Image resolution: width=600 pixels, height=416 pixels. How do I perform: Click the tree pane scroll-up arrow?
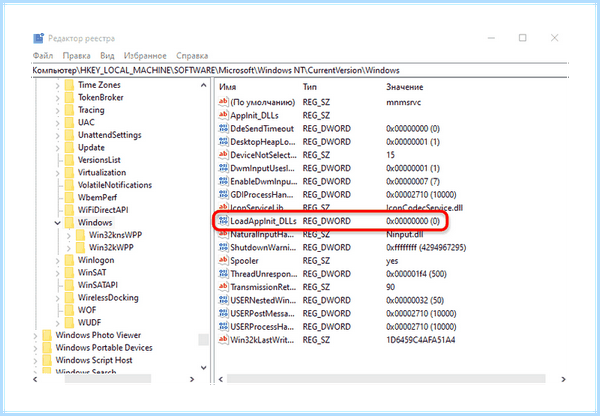[204, 85]
